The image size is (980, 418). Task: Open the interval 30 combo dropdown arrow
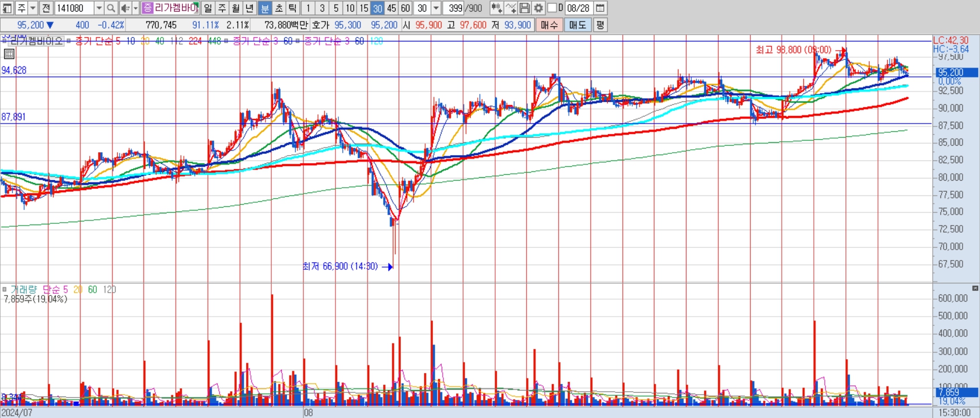(x=436, y=8)
